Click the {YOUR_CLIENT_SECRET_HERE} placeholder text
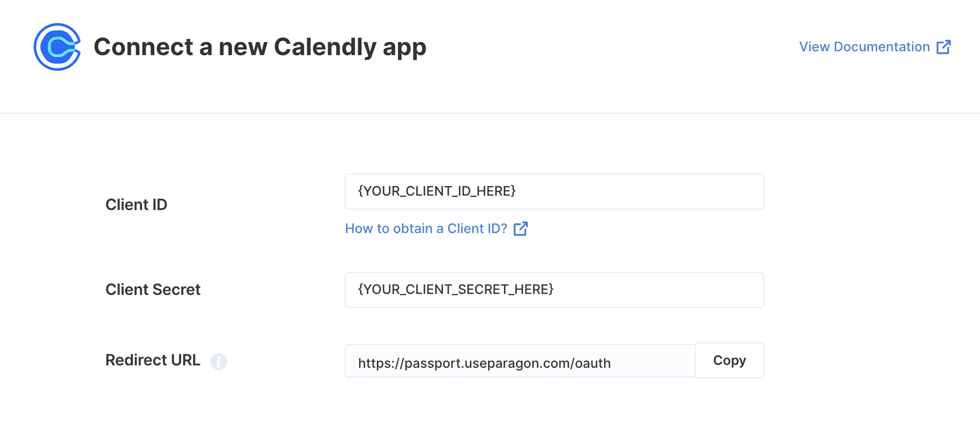This screenshot has height=445, width=980. [x=456, y=289]
